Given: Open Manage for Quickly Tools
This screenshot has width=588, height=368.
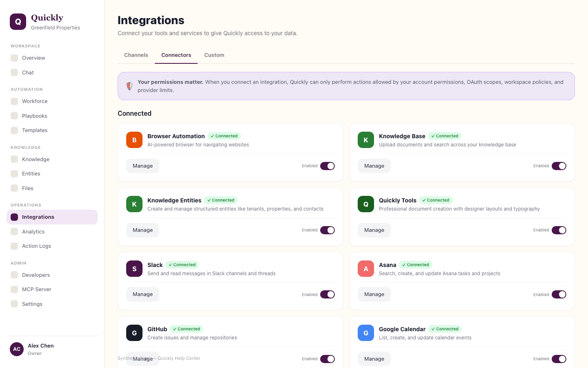Looking at the screenshot, I should tap(374, 230).
